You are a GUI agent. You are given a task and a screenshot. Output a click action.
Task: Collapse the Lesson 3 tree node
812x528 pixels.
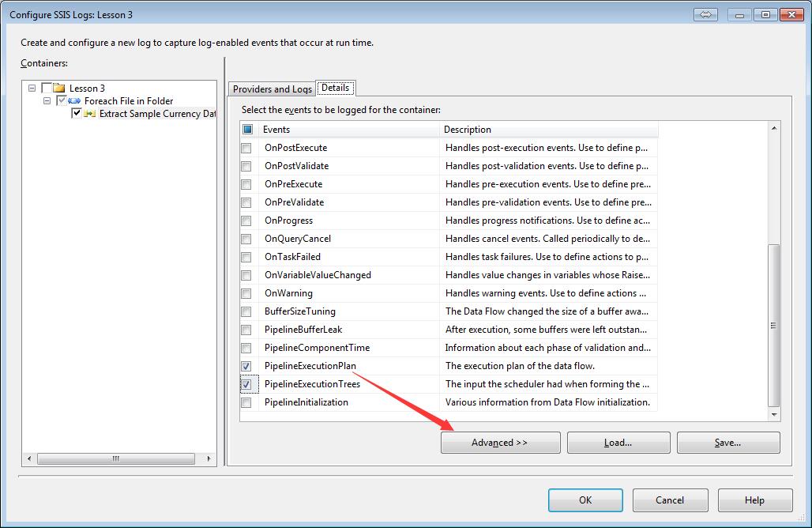click(x=32, y=88)
